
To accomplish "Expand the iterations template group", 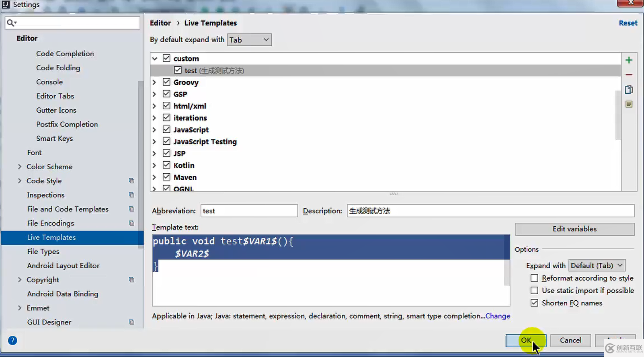I will click(154, 118).
